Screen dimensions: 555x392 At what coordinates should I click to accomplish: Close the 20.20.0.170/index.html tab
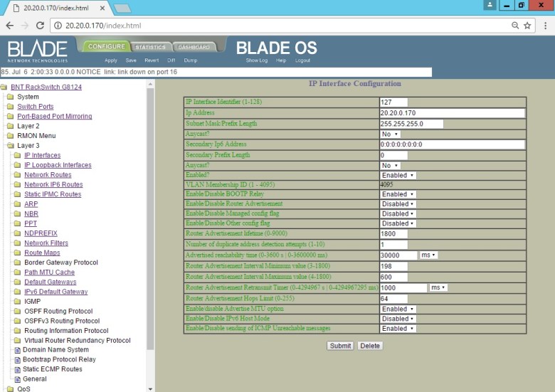(102, 8)
